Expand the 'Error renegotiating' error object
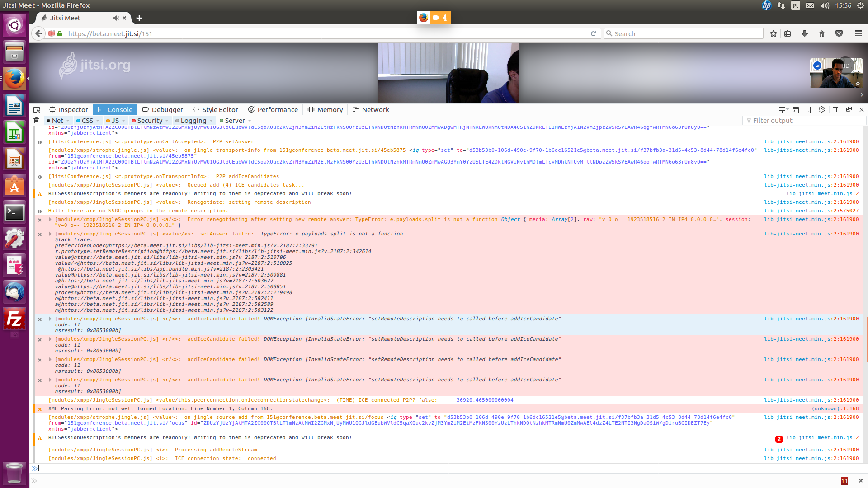Screen dimensions: 868x488 pos(50,220)
